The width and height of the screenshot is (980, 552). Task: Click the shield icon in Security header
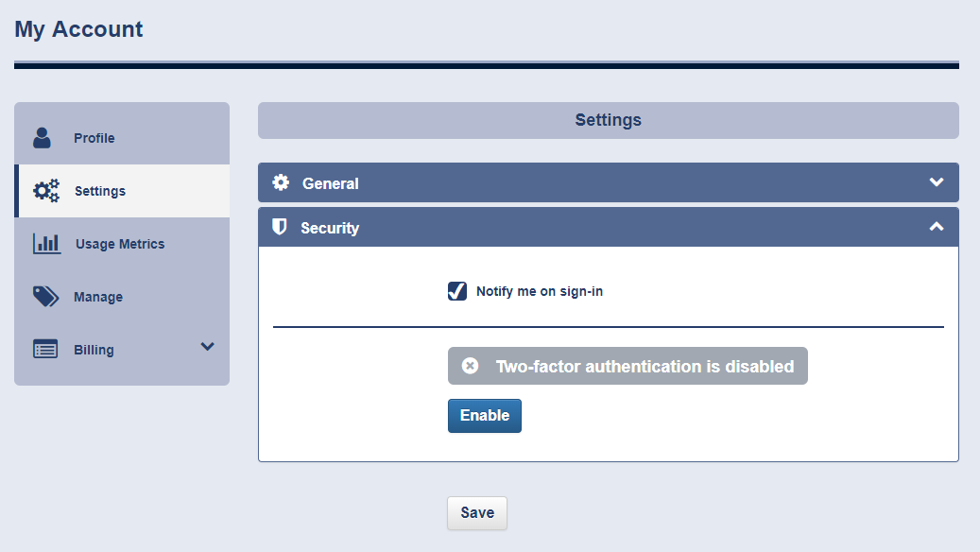pyautogui.click(x=280, y=227)
